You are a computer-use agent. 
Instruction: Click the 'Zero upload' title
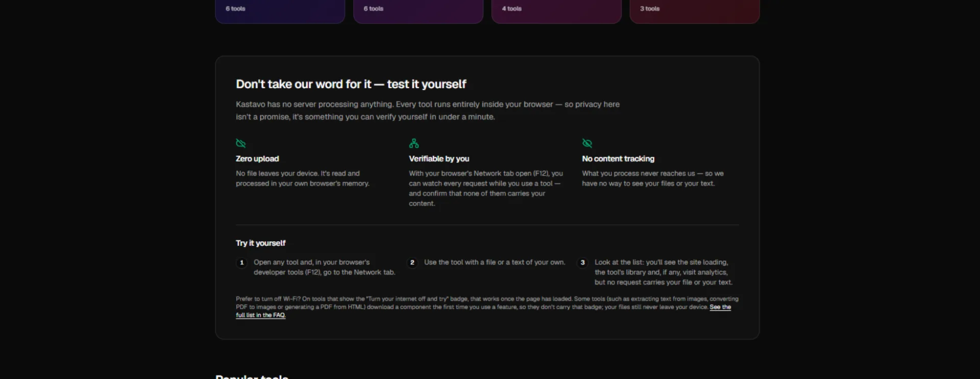click(257, 159)
